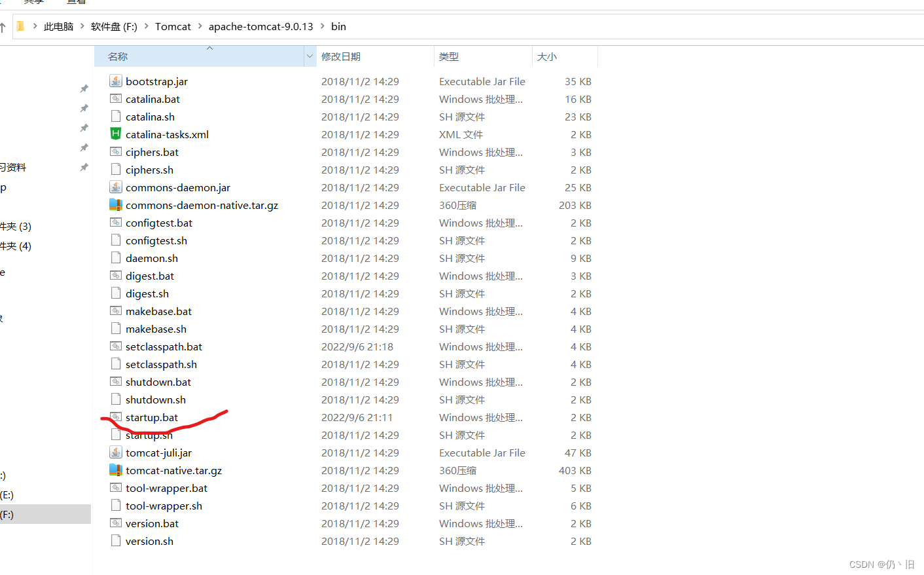Screen dimensions: 924x575
Task: Click the 403 KB size value
Action: 575,470
